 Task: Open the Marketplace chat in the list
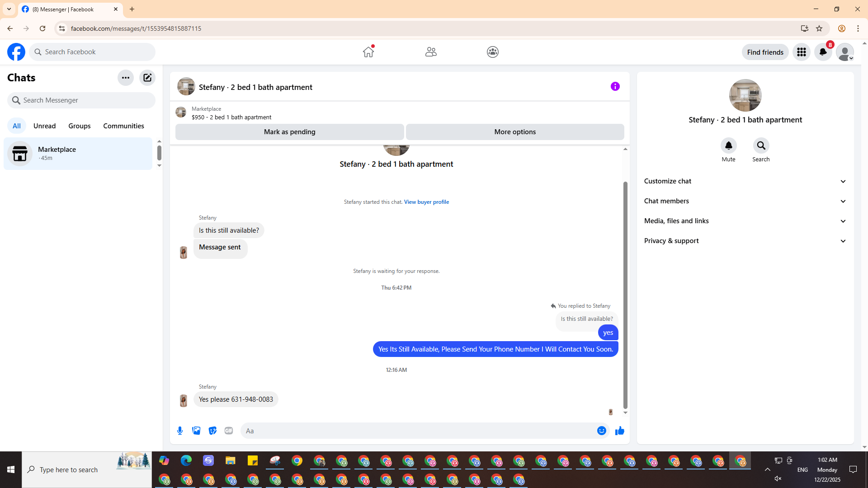78,154
